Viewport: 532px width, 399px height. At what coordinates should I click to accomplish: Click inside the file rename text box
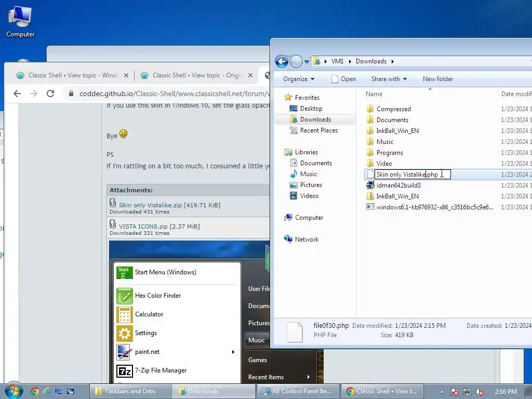point(413,175)
